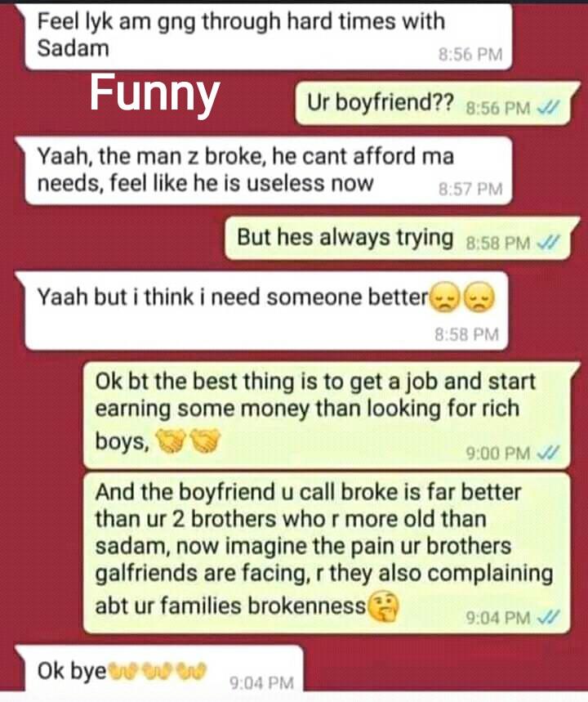Click the thinking face emoji after 'brokenness'
588x702 pixels.
pos(383,606)
